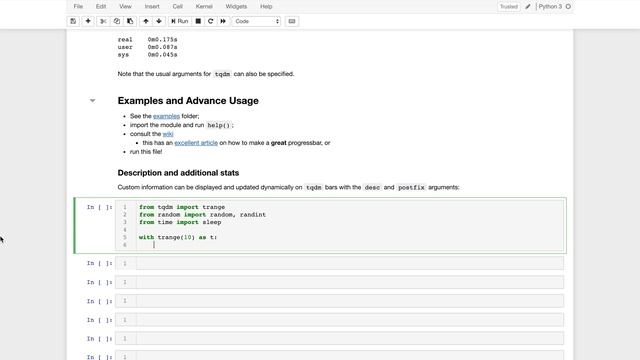Restart kernel and run all cells icon
640x360 pixels.
(x=223, y=21)
